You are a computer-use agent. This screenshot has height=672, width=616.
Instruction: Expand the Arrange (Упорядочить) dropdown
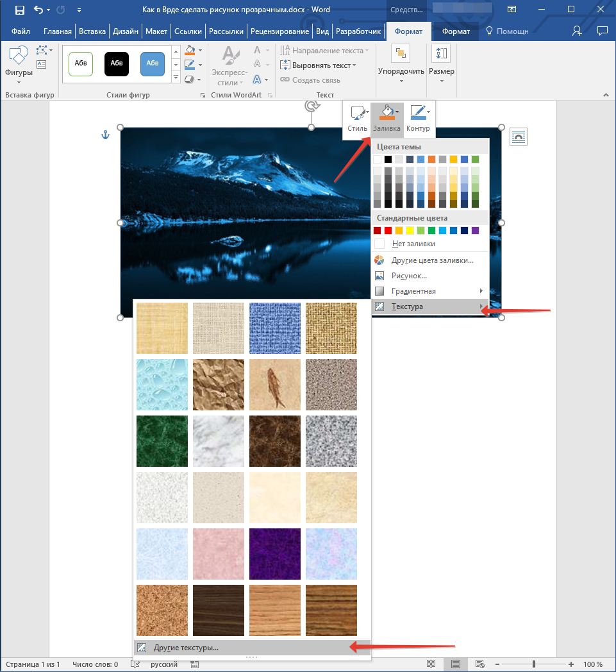401,63
